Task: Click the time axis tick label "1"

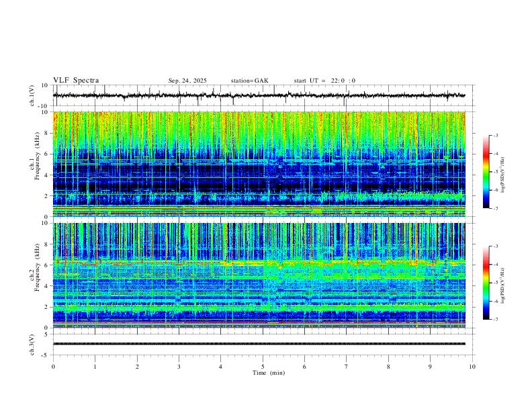Action: pos(95,367)
